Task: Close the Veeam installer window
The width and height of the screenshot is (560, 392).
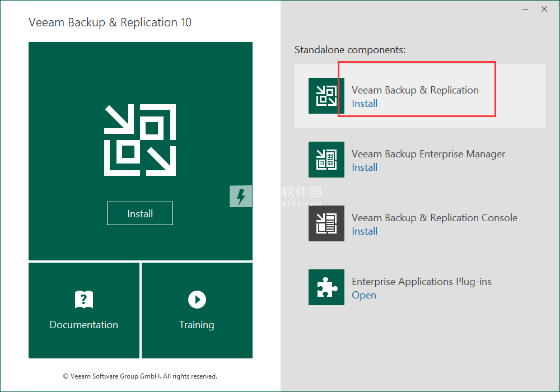Action: point(544,10)
